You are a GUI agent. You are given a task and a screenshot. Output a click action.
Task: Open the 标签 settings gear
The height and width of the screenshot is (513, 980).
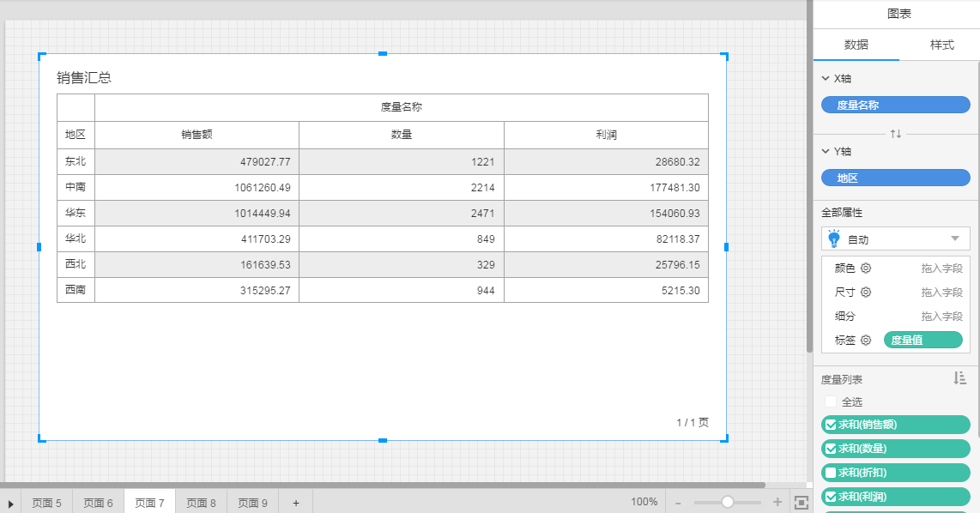[x=866, y=341]
